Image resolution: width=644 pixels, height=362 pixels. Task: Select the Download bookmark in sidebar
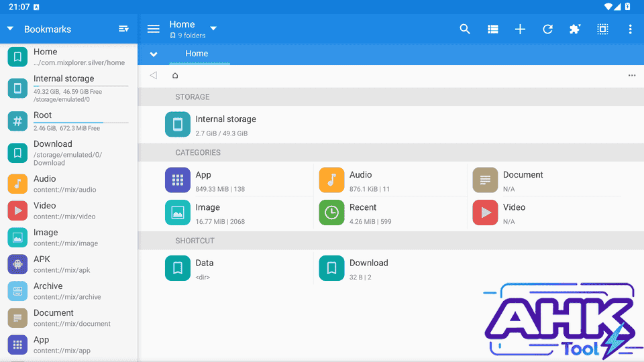point(68,153)
